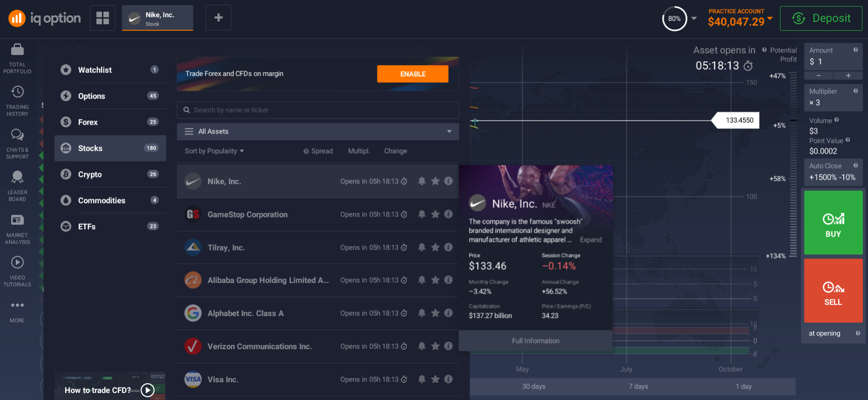868x400 pixels.
Task: Open the Sort by Popularity dropdown
Action: [214, 151]
